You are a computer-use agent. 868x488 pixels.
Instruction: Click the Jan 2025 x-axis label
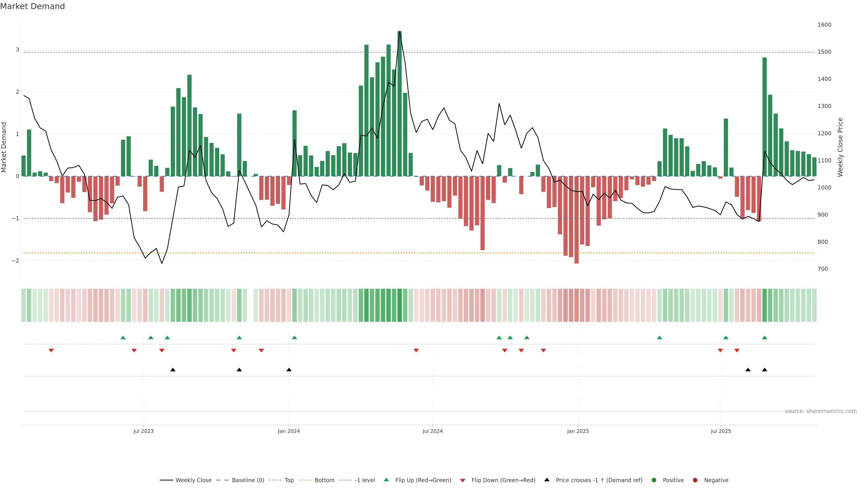pos(578,431)
